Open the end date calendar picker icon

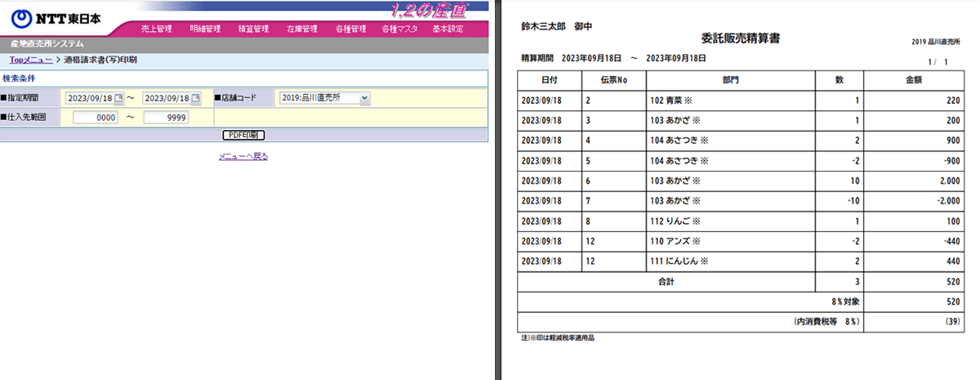195,98
